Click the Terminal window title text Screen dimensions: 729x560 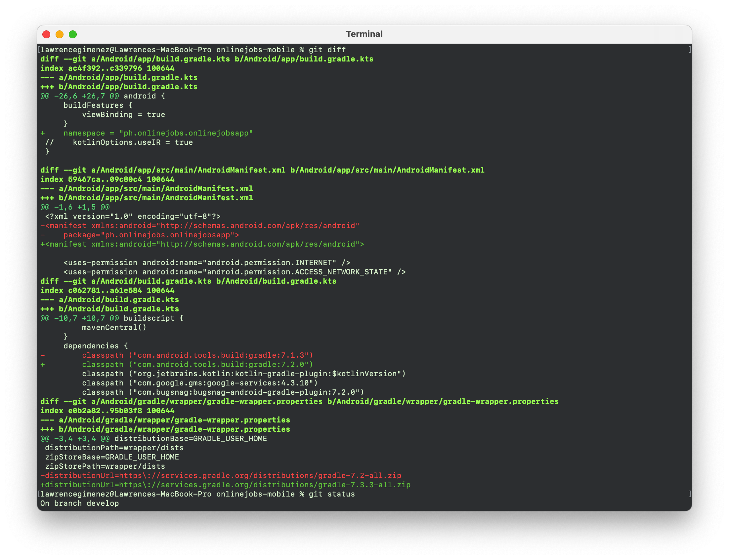pos(364,34)
